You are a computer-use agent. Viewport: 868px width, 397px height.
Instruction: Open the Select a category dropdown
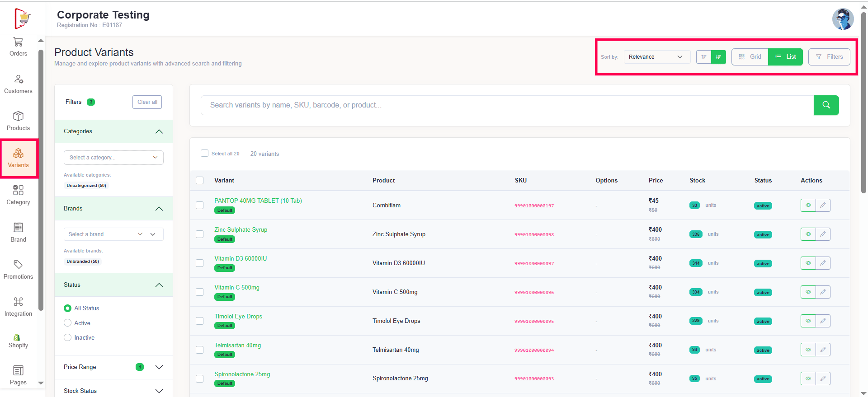pos(113,158)
